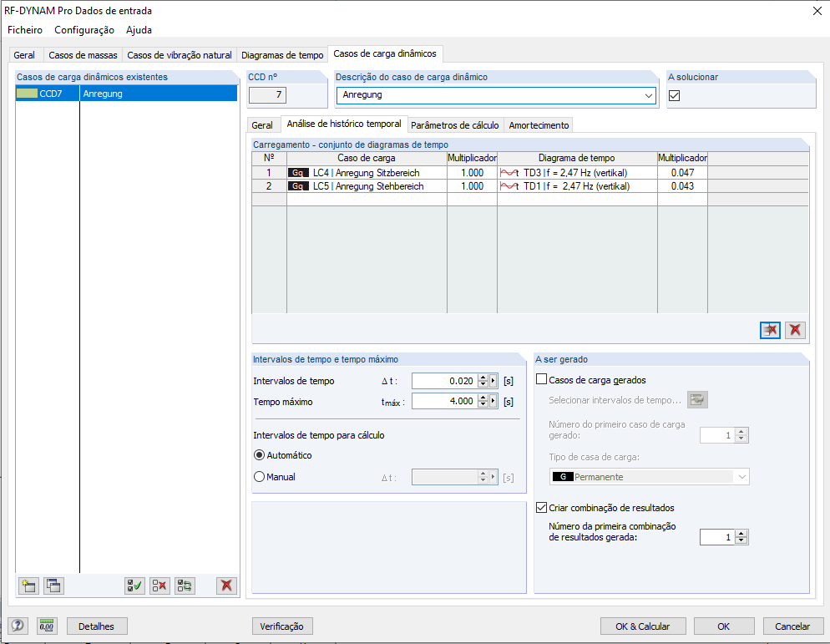Viewport: 830px width, 644px height.
Task: Click the OK & Calcular button
Action: pos(643,626)
